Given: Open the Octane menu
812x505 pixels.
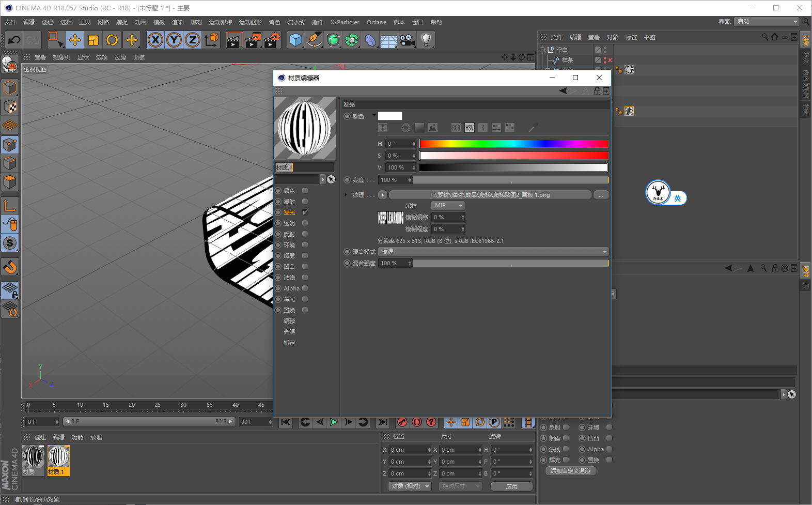Looking at the screenshot, I should point(377,22).
